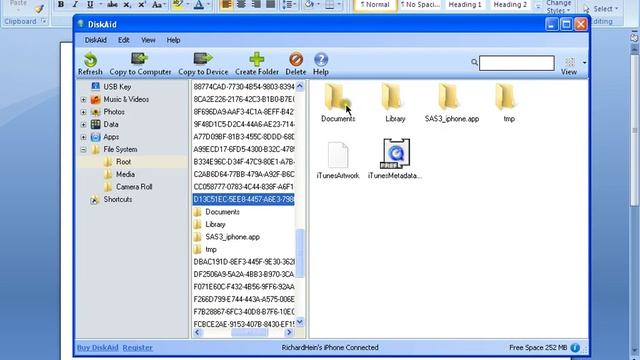Expand the Data tree node
The image size is (640, 360).
83,124
